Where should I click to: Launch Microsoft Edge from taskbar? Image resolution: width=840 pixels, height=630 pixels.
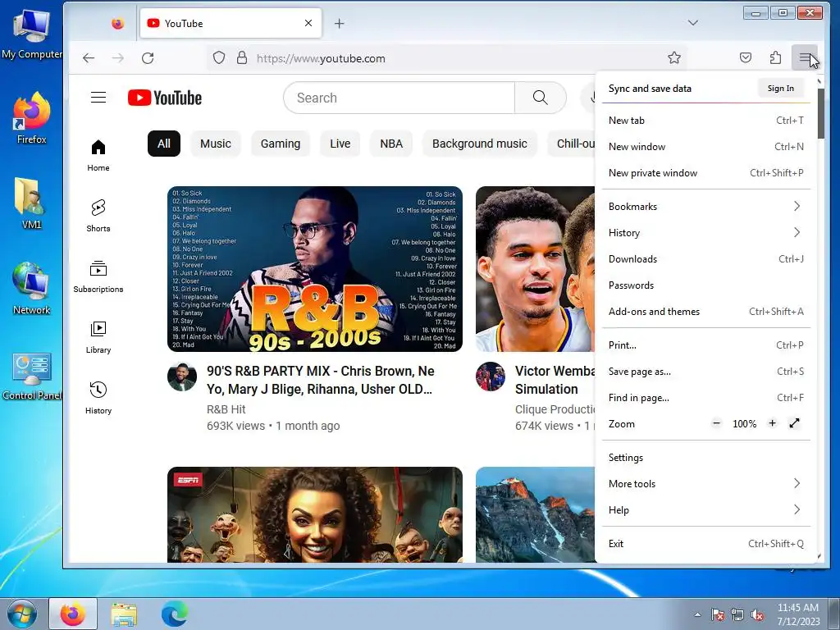[175, 614]
